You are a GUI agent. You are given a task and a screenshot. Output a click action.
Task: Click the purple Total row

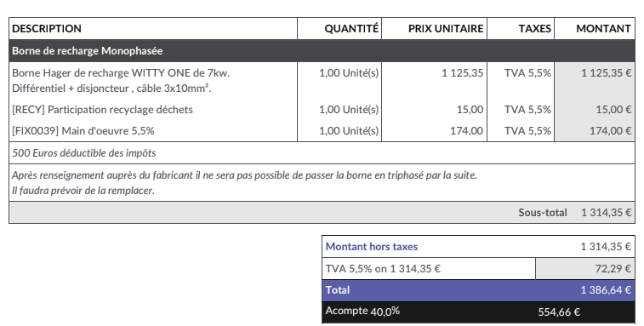(478, 290)
